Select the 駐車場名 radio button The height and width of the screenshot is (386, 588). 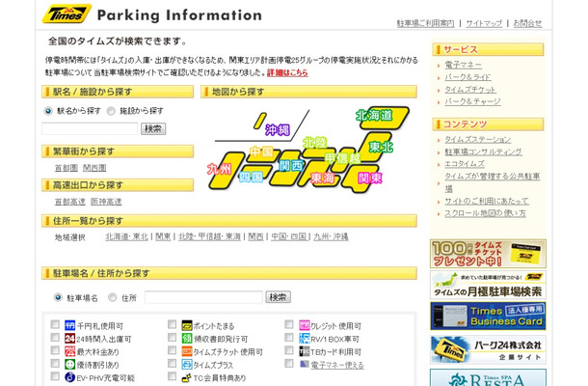pyautogui.click(x=58, y=297)
